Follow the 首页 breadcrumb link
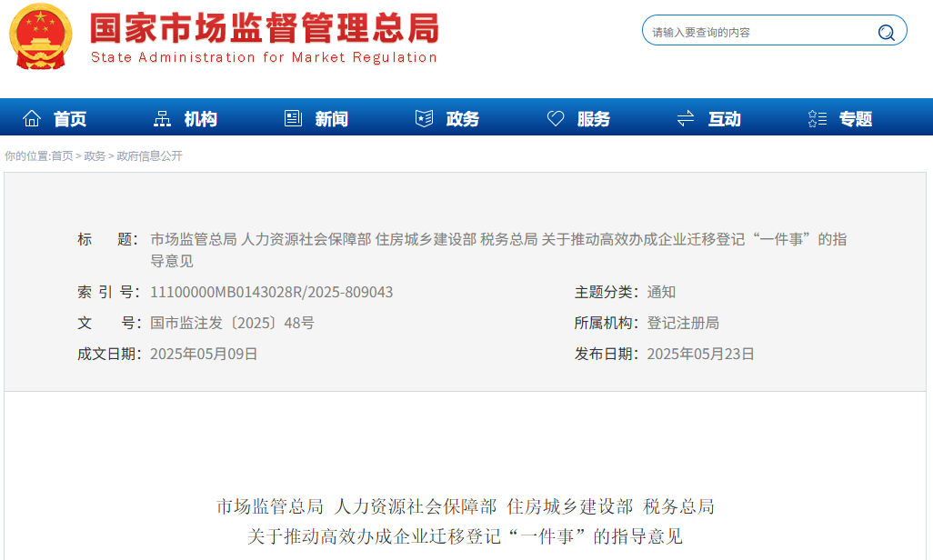Image resolution: width=933 pixels, height=560 pixels. coord(62,156)
